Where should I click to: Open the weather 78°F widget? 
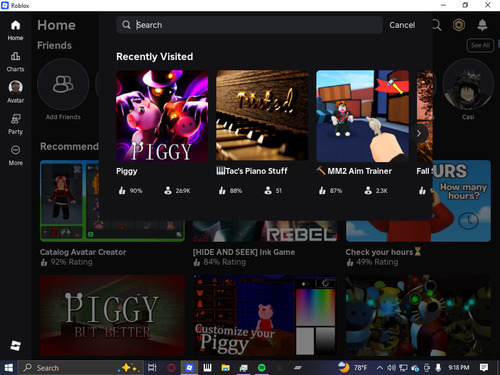click(353, 367)
